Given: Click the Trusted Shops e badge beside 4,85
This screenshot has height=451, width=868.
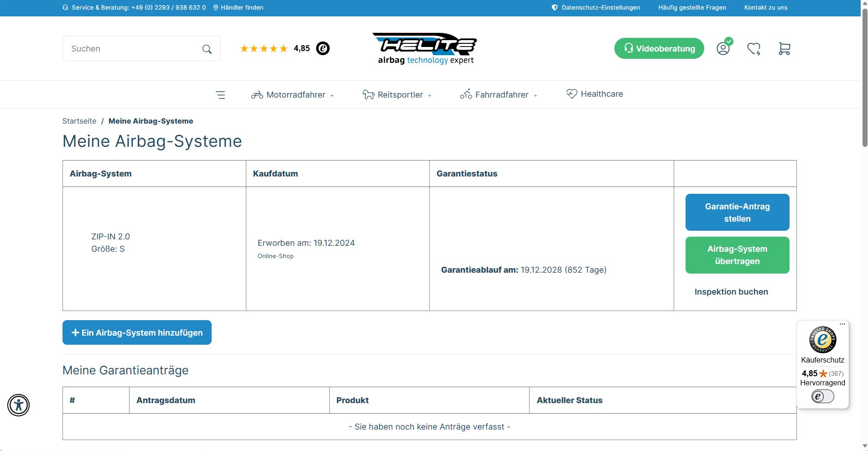Looking at the screenshot, I should pyautogui.click(x=323, y=48).
